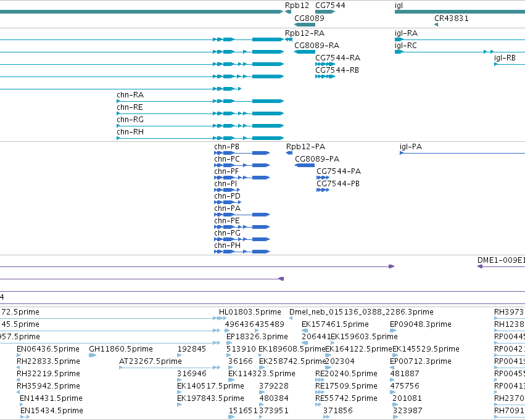The height and width of the screenshot is (420, 525).
Task: Click the EK189608.5prime EST label
Action: coord(292,350)
